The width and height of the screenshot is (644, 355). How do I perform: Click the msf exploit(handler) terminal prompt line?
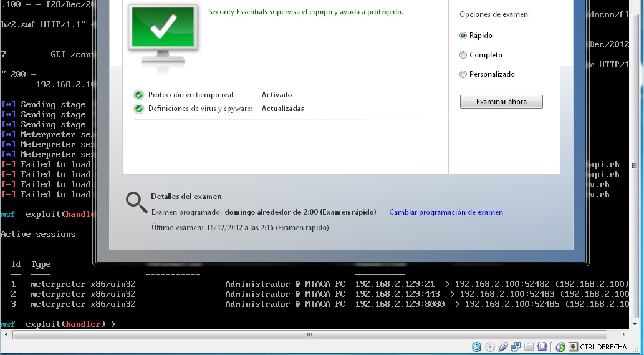click(x=58, y=324)
